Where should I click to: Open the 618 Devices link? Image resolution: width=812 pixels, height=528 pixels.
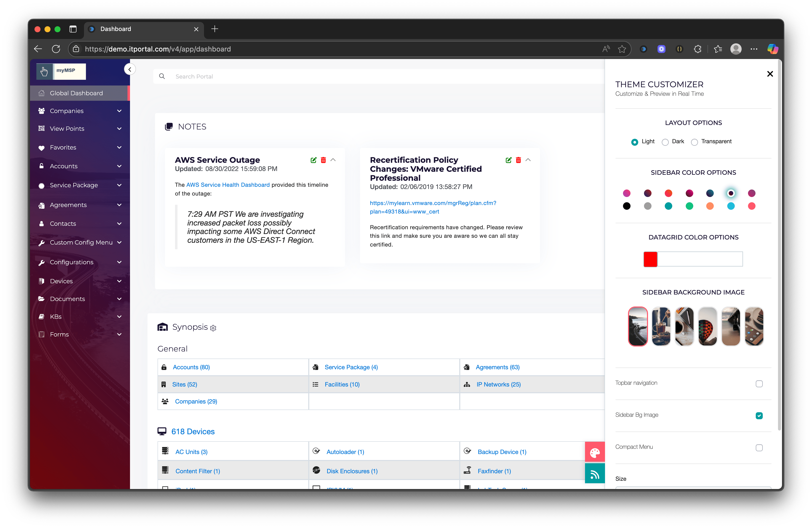click(x=193, y=431)
